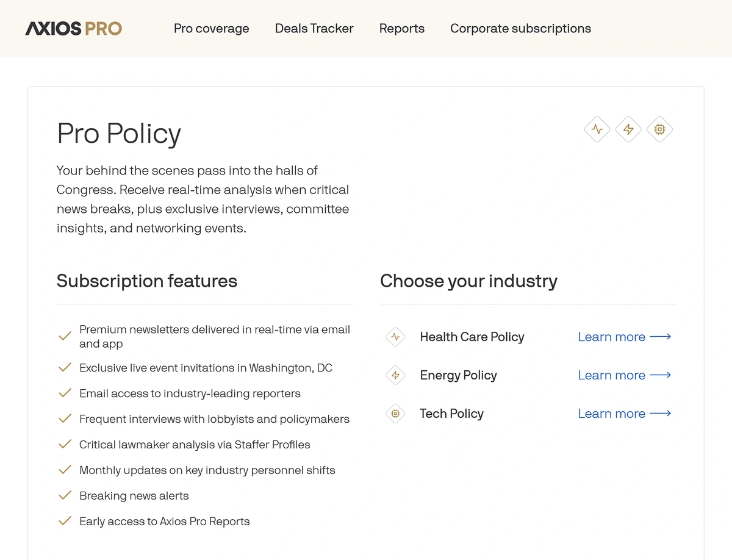The width and height of the screenshot is (732, 560).
Task: Click the health pulse icon in header badges
Action: [x=597, y=129]
